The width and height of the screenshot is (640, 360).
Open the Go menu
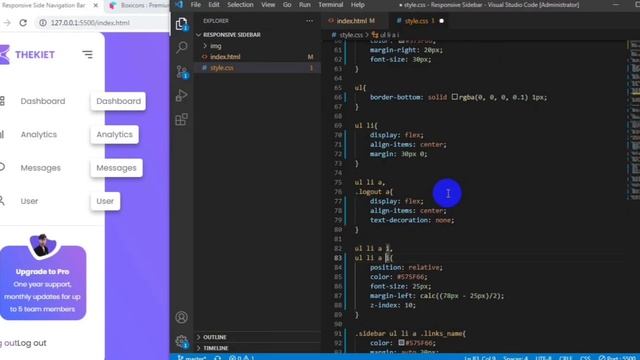point(287,5)
